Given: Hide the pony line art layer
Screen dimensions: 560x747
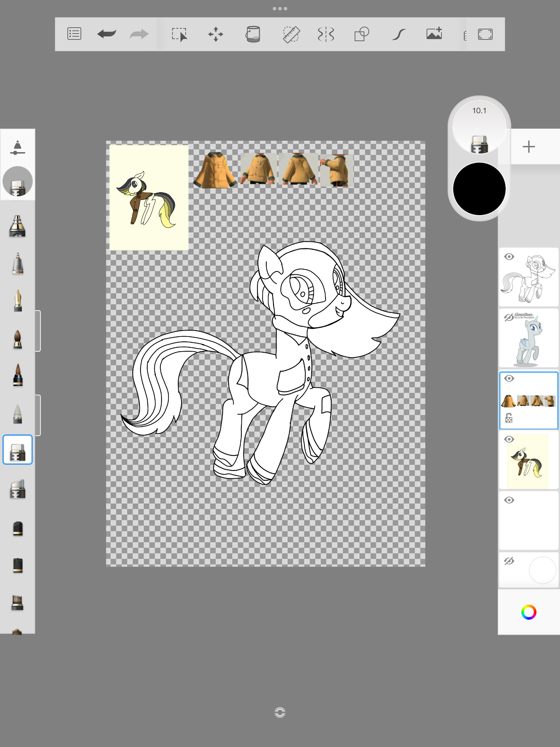Looking at the screenshot, I should click(509, 257).
